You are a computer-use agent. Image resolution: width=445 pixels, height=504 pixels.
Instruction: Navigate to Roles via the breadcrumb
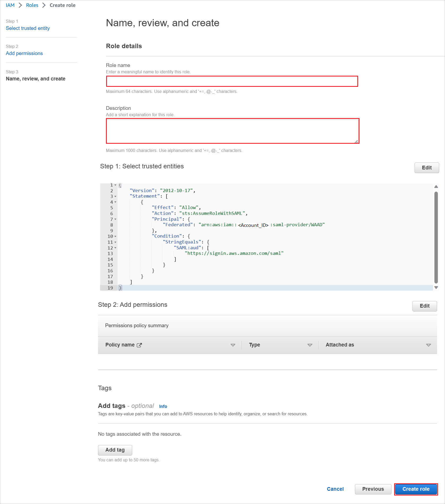pyautogui.click(x=32, y=5)
